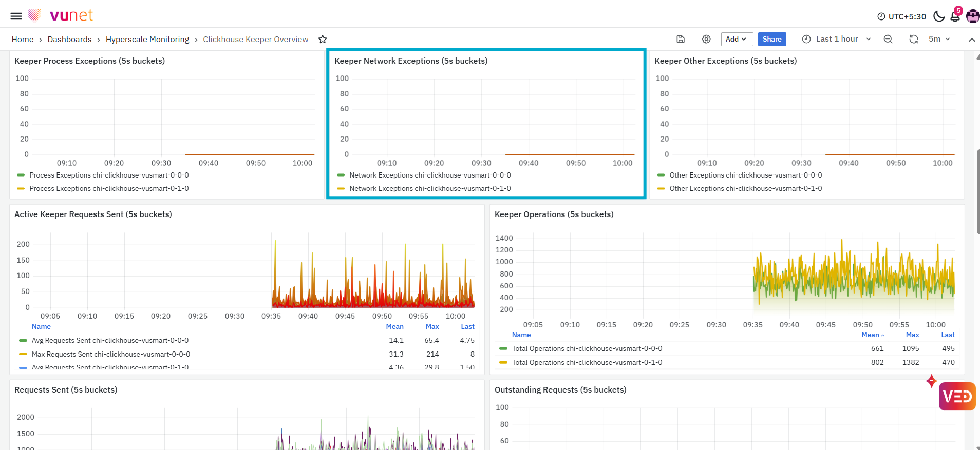Open the Dashboards breadcrumb
Screen dimensions: 980x450
pyautogui.click(x=70, y=40)
